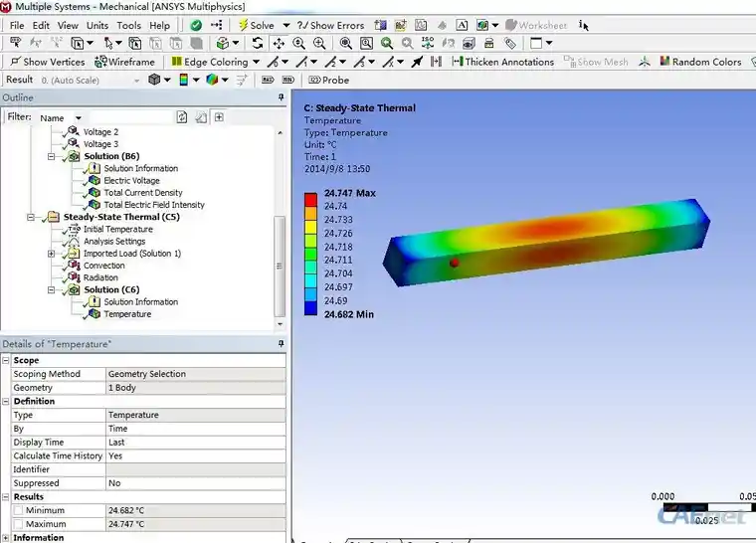The height and width of the screenshot is (543, 756).
Task: Toggle Show Vertices
Action: tap(48, 62)
